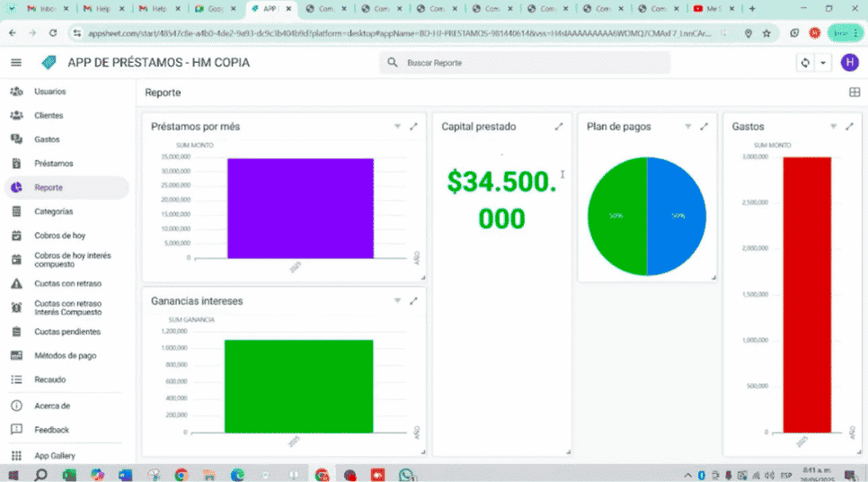The height and width of the screenshot is (482, 868).
Task: Open Excel from the taskbar
Action: 69,475
